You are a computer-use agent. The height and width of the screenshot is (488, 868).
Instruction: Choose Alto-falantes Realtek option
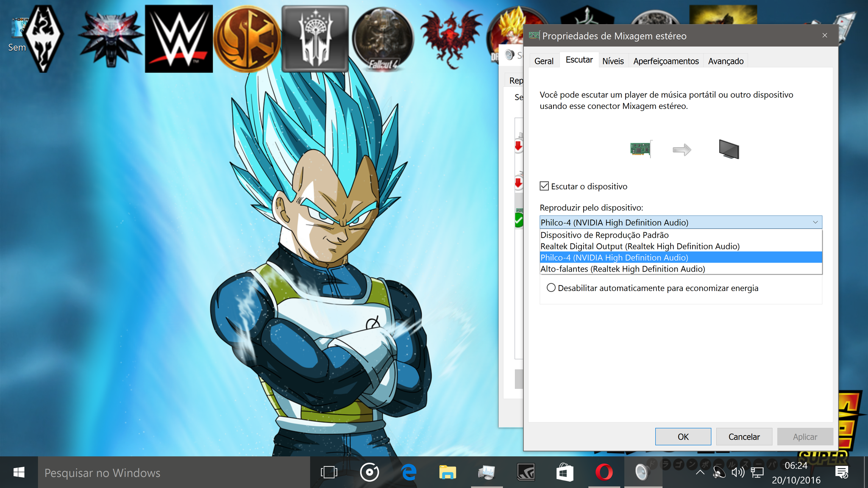681,269
